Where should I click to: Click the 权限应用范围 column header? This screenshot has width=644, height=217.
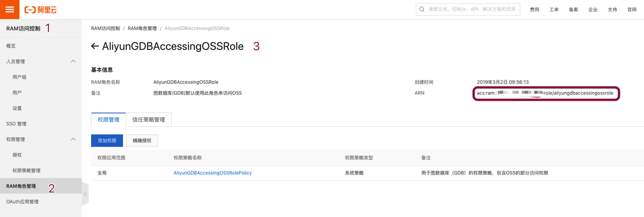pyautogui.click(x=111, y=158)
